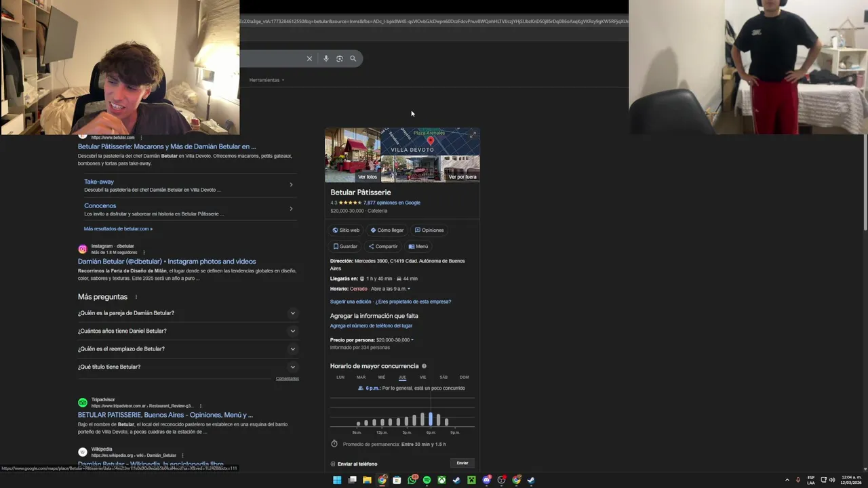Click the Task View icon in taskbar

click(x=352, y=480)
